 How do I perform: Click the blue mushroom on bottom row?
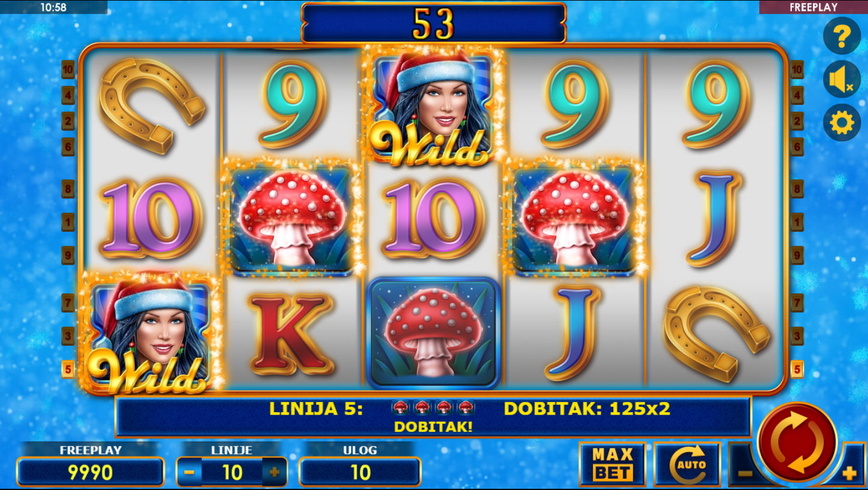[434, 332]
